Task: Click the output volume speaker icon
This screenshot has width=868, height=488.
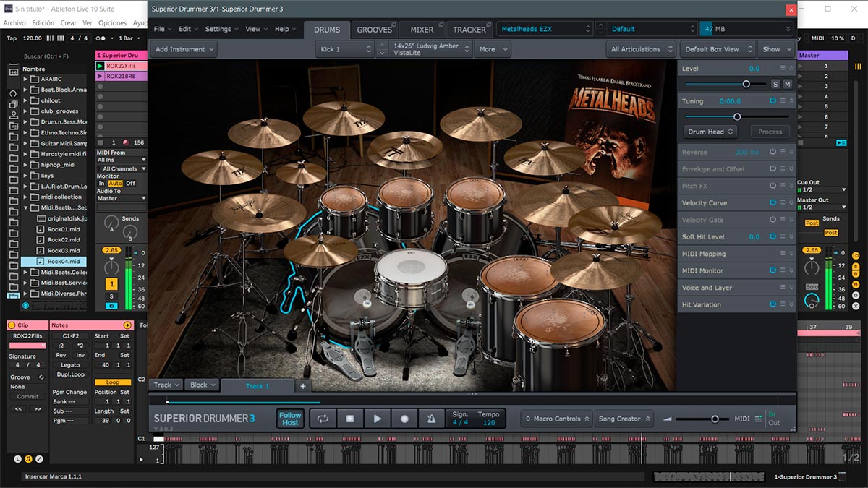Action: tap(668, 419)
